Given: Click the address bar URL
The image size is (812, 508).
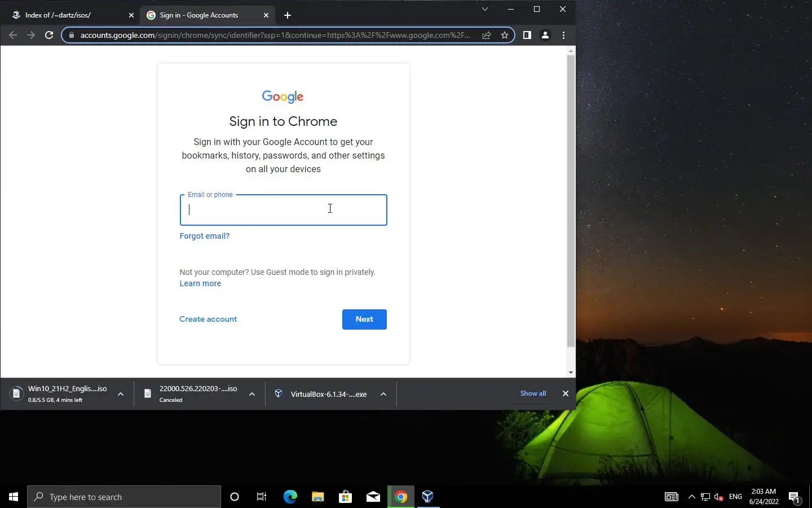Looking at the screenshot, I should 275,35.
